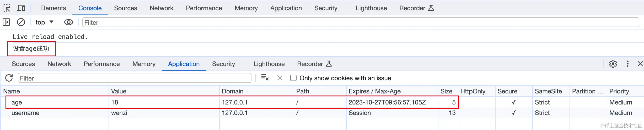Clear the console with the ban icon
The height and width of the screenshot is (130, 644).
[x=21, y=22]
